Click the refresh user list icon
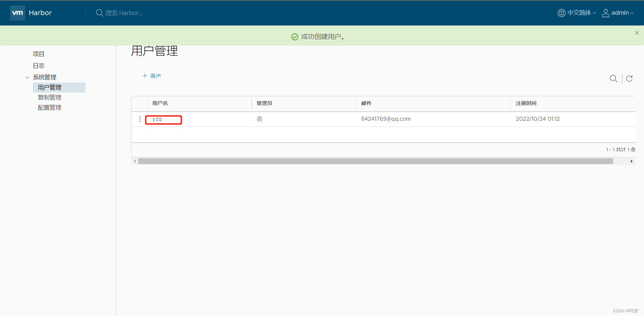 (629, 78)
